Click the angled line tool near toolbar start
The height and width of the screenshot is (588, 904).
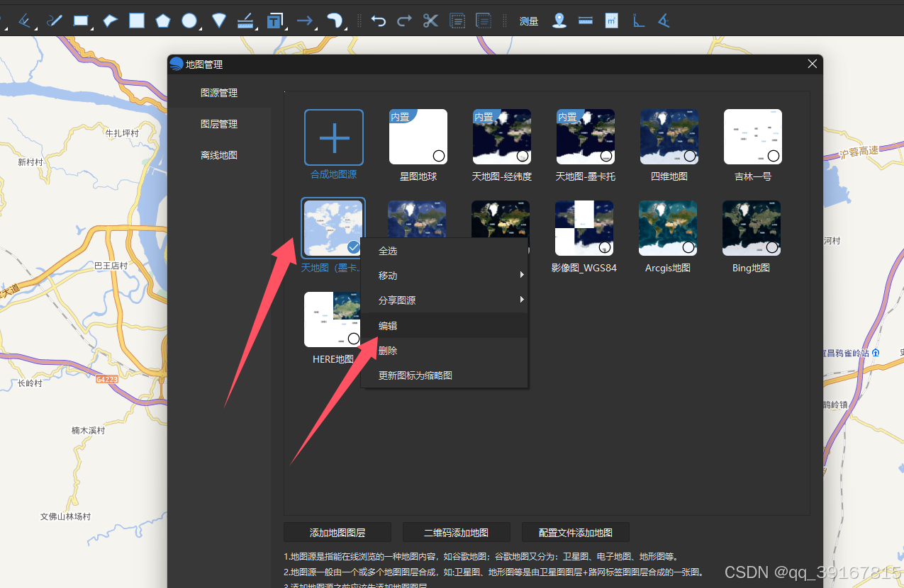[25, 21]
